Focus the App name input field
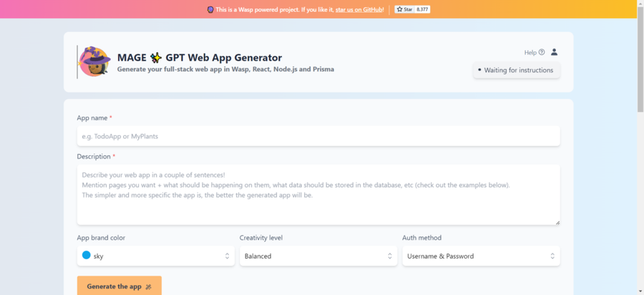The height and width of the screenshot is (295, 644). point(318,136)
